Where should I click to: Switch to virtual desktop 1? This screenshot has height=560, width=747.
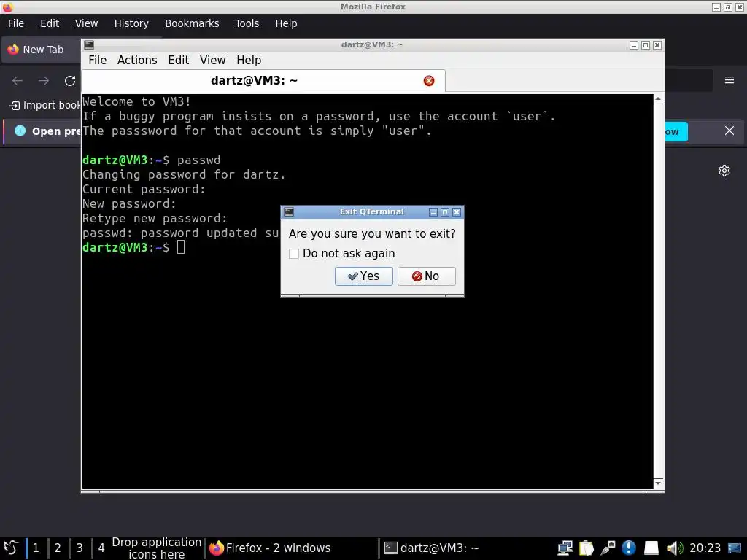[x=36, y=548]
